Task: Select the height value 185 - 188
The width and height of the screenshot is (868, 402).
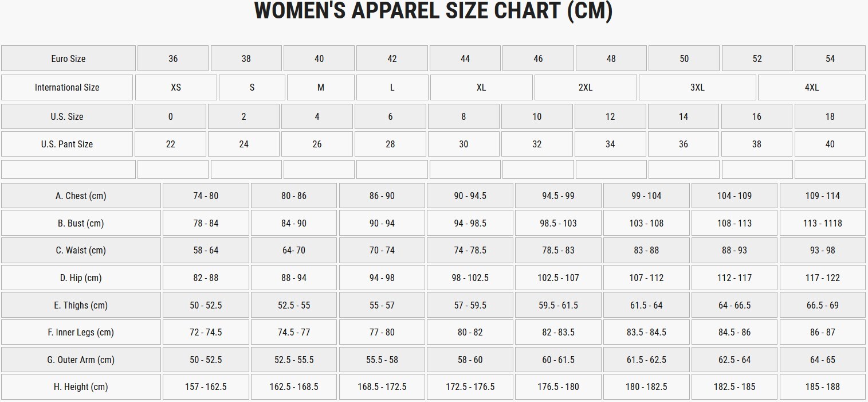Action: click(822, 387)
